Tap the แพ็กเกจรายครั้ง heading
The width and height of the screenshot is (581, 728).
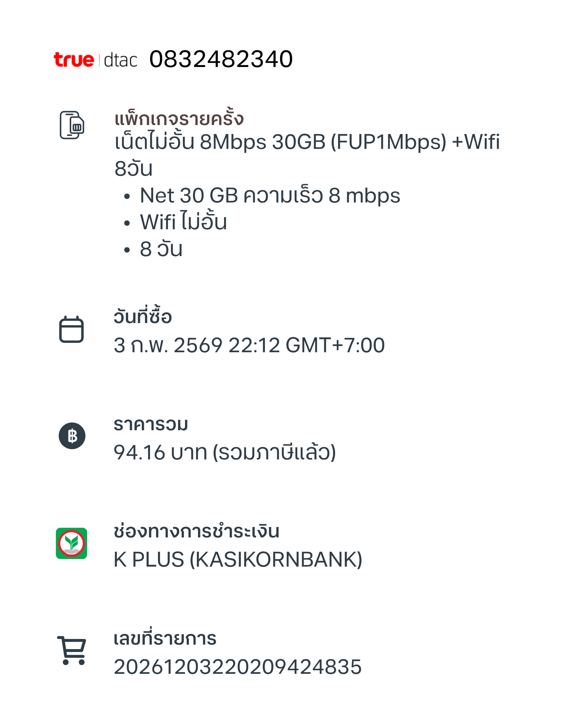pos(179,118)
